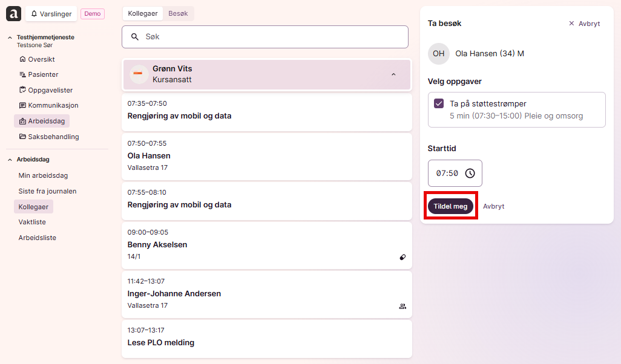The width and height of the screenshot is (621, 364).
Task: Open Saksbehandling in the sidebar
Action: [49, 137]
